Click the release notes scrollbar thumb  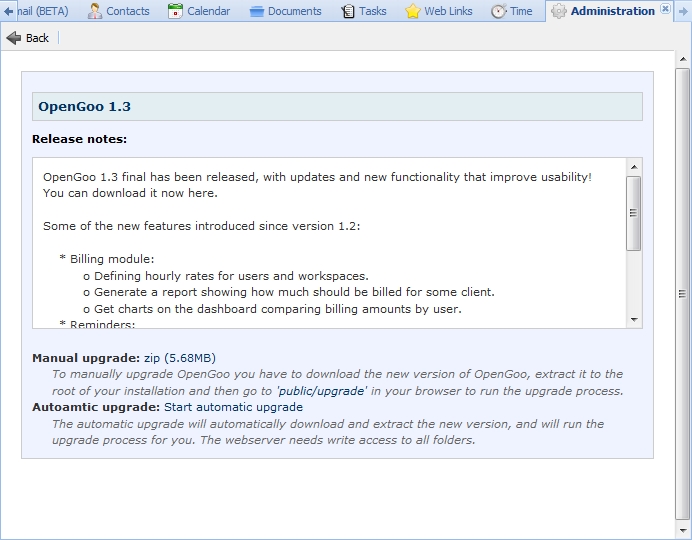(x=634, y=213)
